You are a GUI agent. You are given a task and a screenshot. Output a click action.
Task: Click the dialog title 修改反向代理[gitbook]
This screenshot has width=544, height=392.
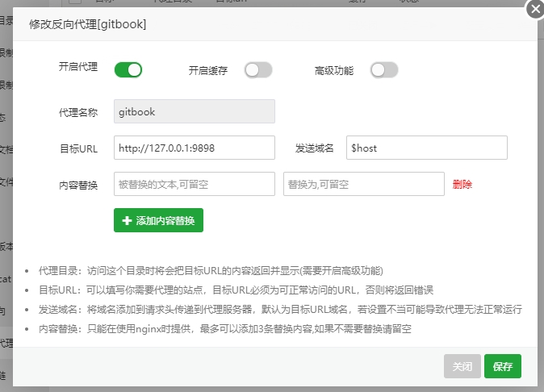tap(87, 25)
